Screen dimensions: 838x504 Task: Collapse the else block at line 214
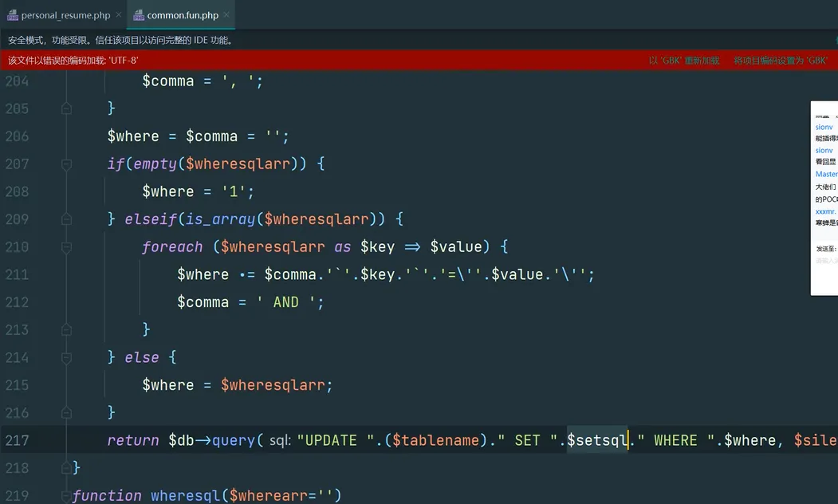(67, 357)
